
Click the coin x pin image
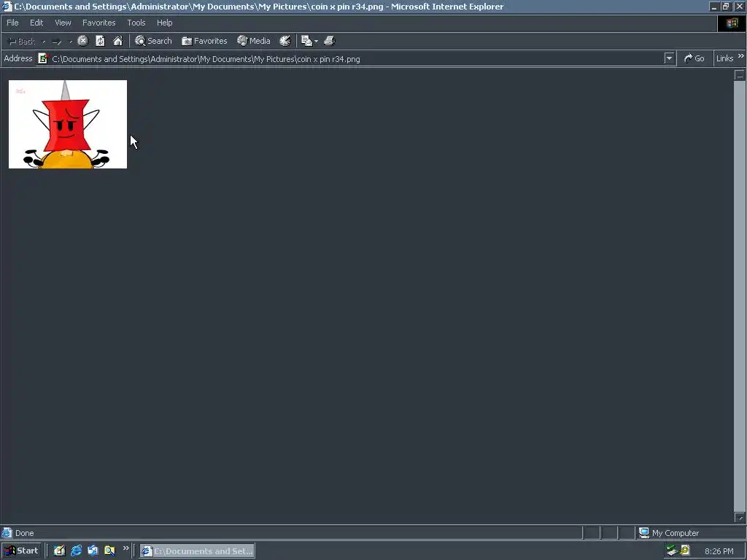pyautogui.click(x=68, y=124)
